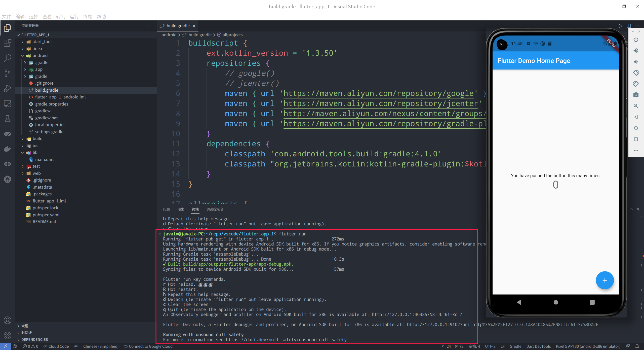Tap the Android recents button on phone screen
The height and width of the screenshot is (350, 644).
coord(592,302)
